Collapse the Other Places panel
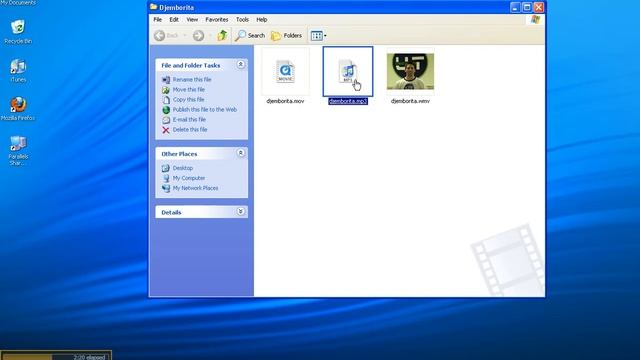Screen dimensions: 640x360 [240, 153]
